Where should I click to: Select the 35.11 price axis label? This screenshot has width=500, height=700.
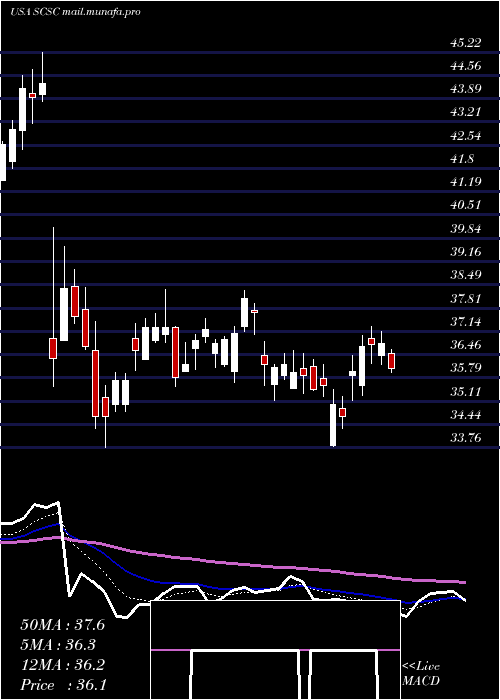[466, 392]
